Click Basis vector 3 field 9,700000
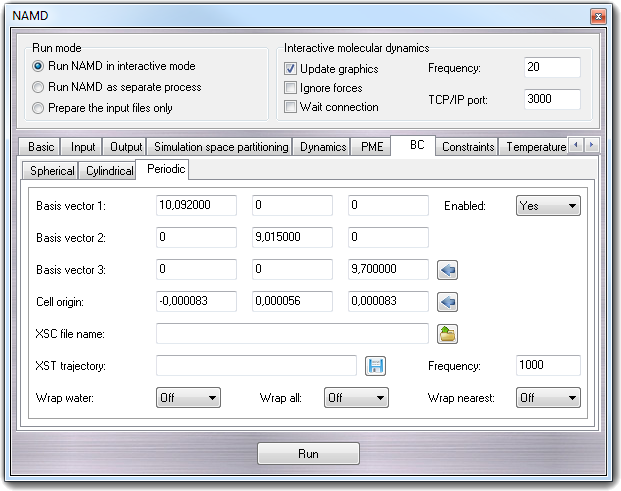 coord(388,270)
